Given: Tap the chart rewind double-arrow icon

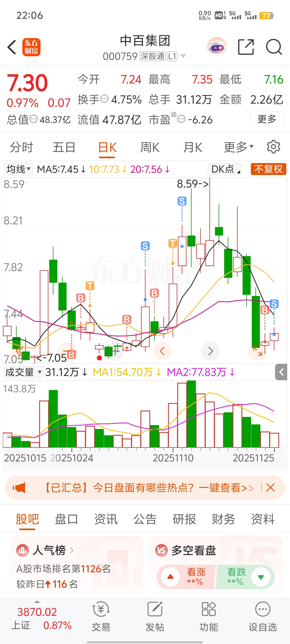Looking at the screenshot, I should [20, 351].
